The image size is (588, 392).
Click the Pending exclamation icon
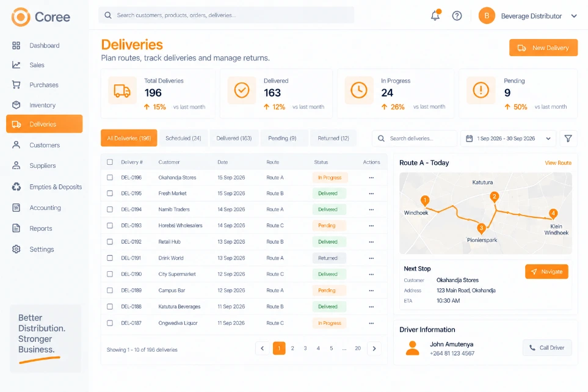481,90
